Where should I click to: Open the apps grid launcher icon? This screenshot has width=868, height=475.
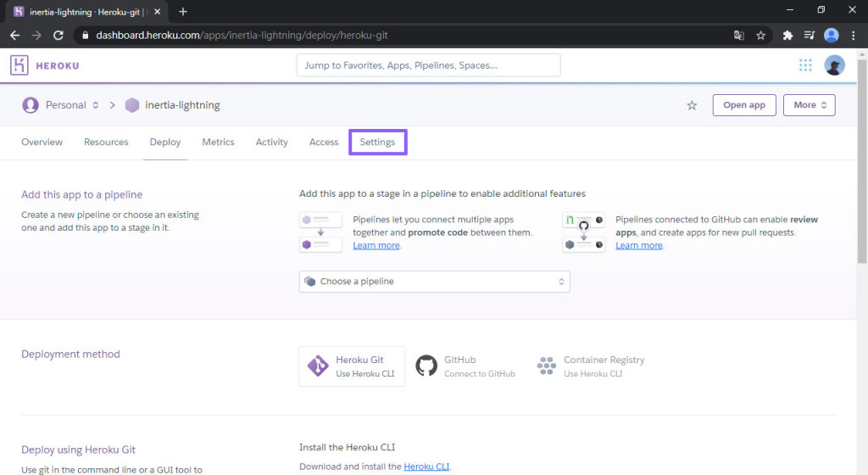[805, 65]
